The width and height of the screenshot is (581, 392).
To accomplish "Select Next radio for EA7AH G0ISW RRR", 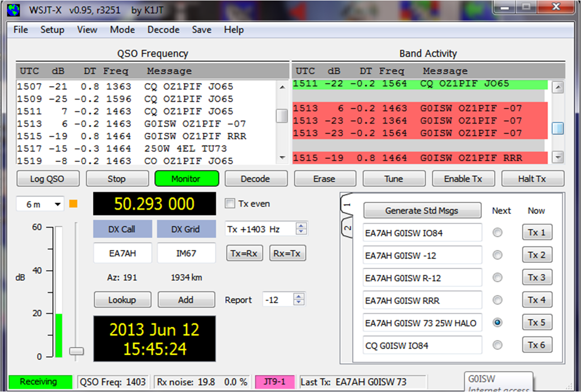I will 497,300.
